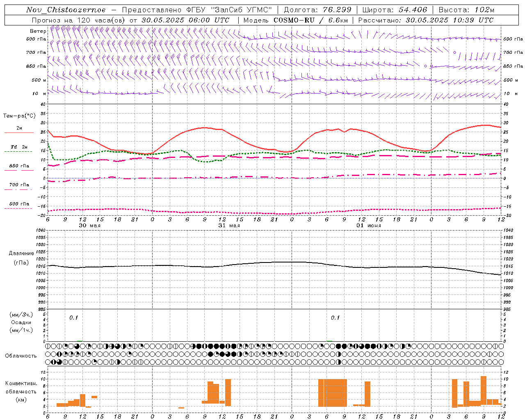Click the (км) unit under convective cloud label
525x420 pixels.
(x=21, y=399)
